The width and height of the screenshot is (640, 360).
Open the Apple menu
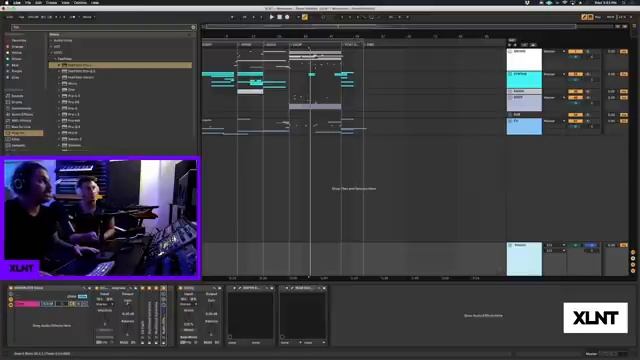click(7, 2)
